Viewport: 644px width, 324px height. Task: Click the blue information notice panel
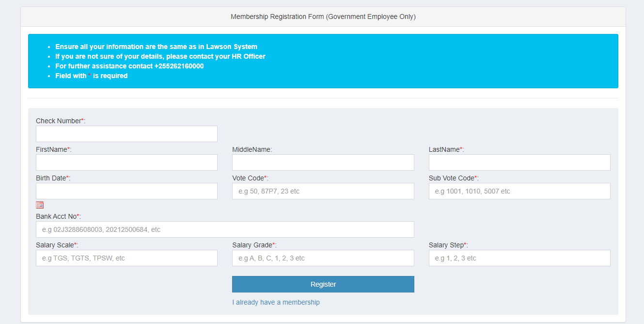(x=323, y=61)
